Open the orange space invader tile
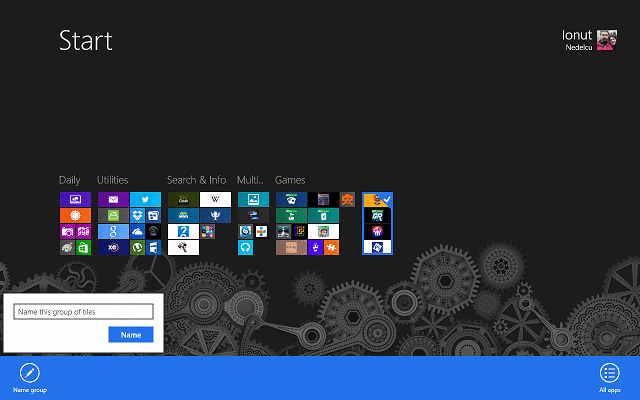640x400 pixels. point(347,199)
